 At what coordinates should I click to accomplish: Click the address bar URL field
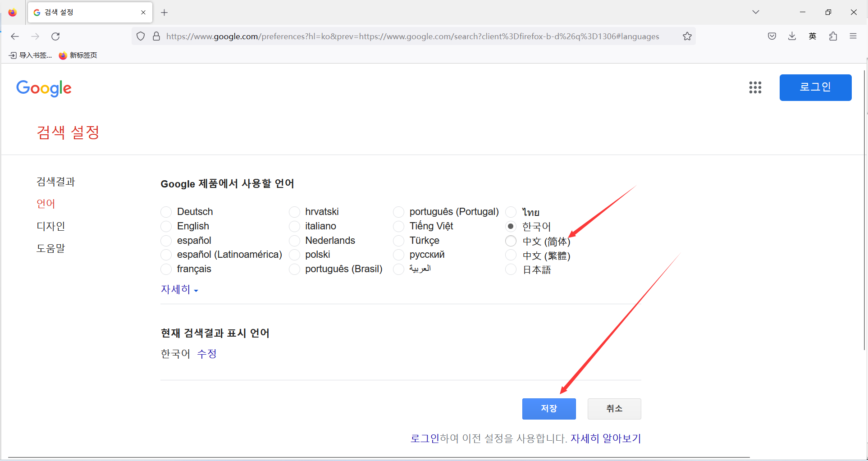[412, 37]
